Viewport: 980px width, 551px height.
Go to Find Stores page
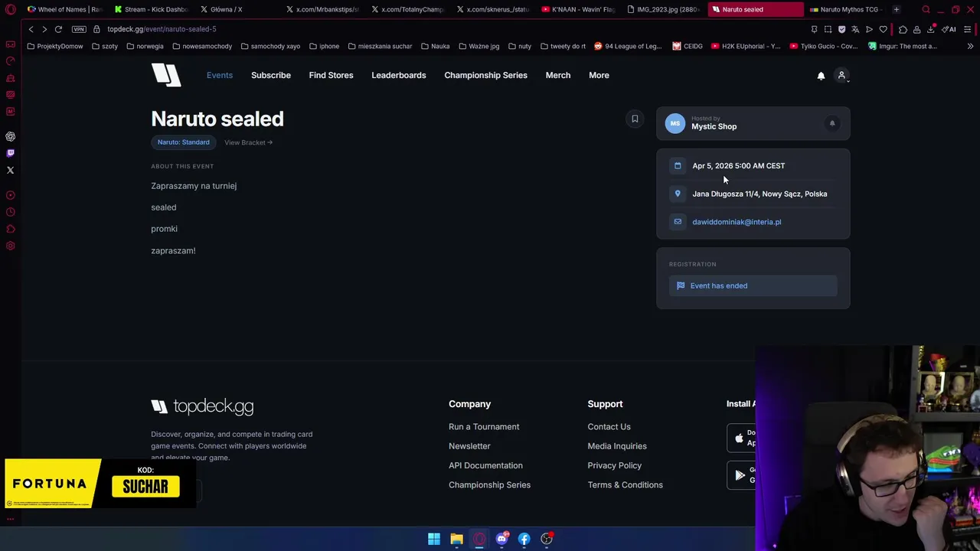(331, 75)
